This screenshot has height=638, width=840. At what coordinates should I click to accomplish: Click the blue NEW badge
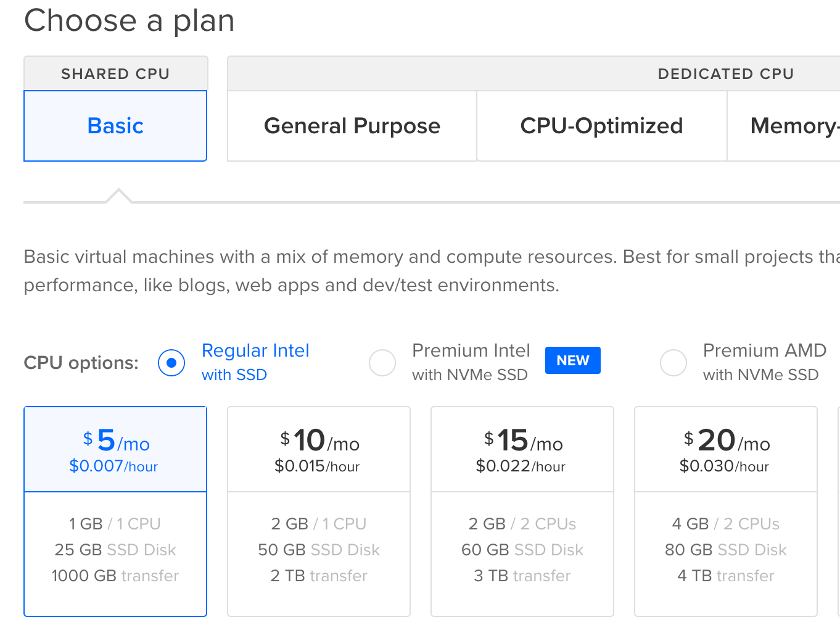tap(572, 360)
